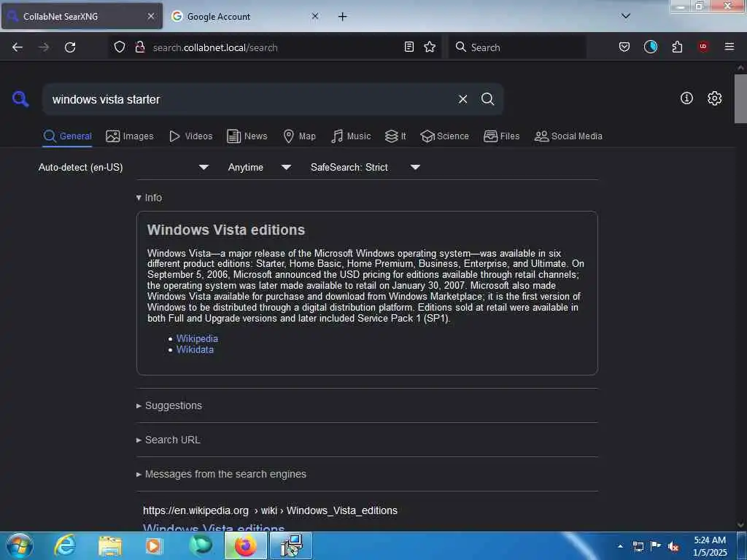Click the muted volume tray icon

[673, 547]
